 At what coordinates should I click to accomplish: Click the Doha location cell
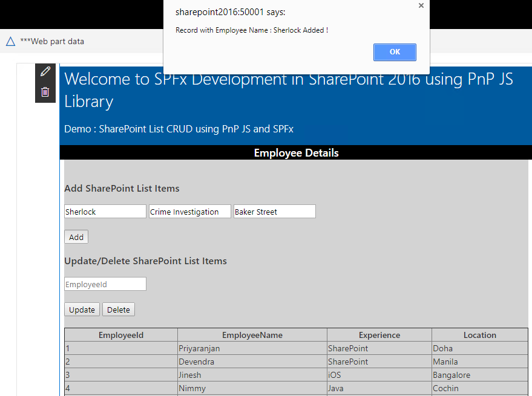click(480, 348)
